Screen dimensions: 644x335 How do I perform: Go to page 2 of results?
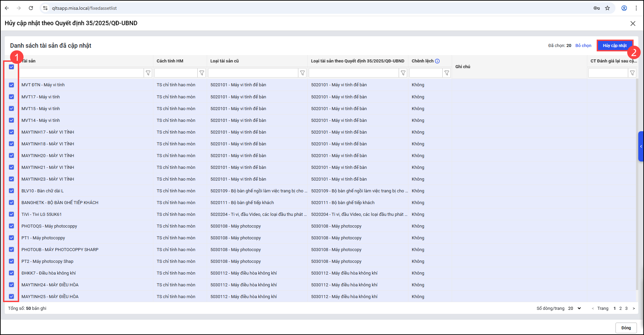621,308
